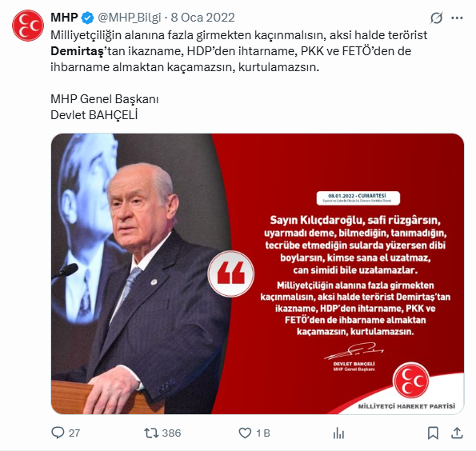The image size is (476, 451).
Task: Click the 386 repost count
Action: (x=171, y=433)
